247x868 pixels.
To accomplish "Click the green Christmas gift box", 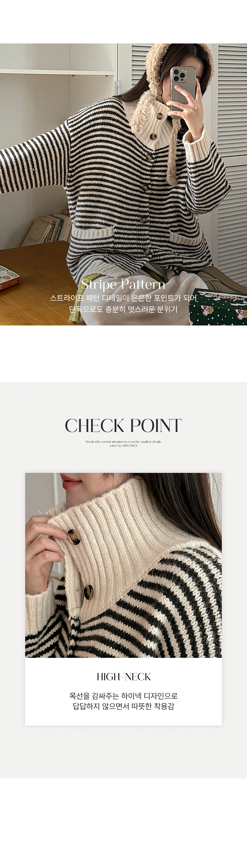I will point(218,307).
